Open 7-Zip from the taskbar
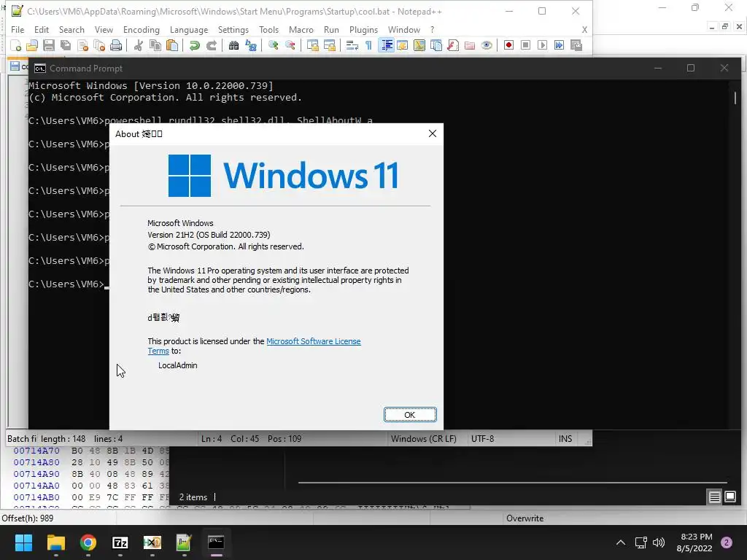 pos(120,542)
